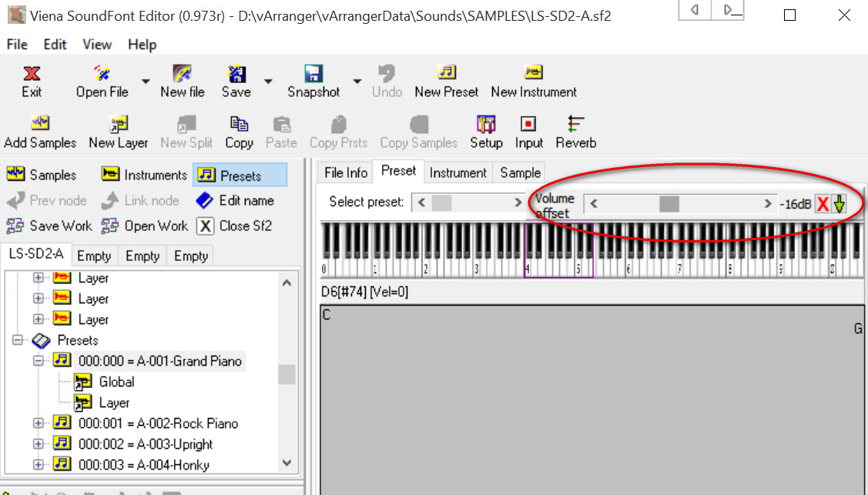Switch to the Sample tab
The height and width of the screenshot is (495, 868).
pyautogui.click(x=521, y=172)
